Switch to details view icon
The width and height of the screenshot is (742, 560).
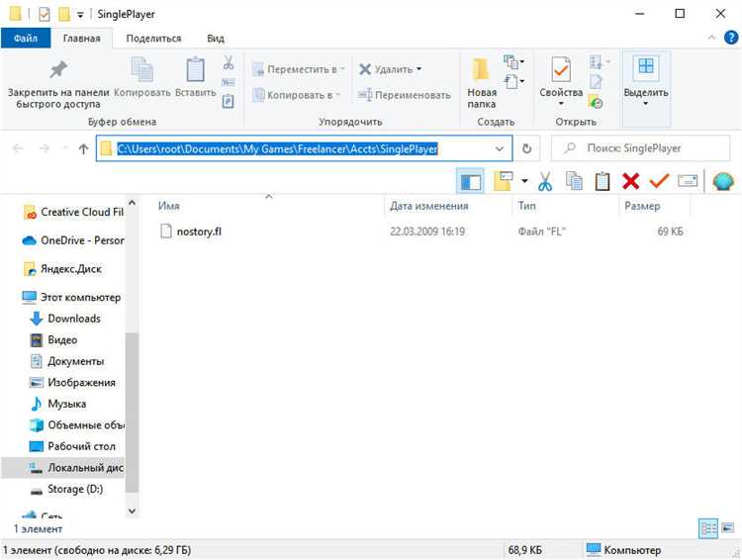tap(708, 528)
